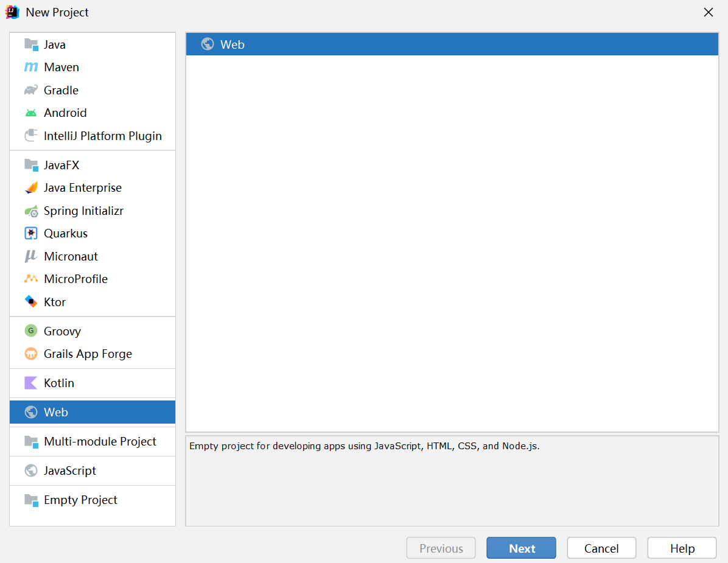
Task: Choose Spring Initializr label
Action: pyautogui.click(x=83, y=211)
